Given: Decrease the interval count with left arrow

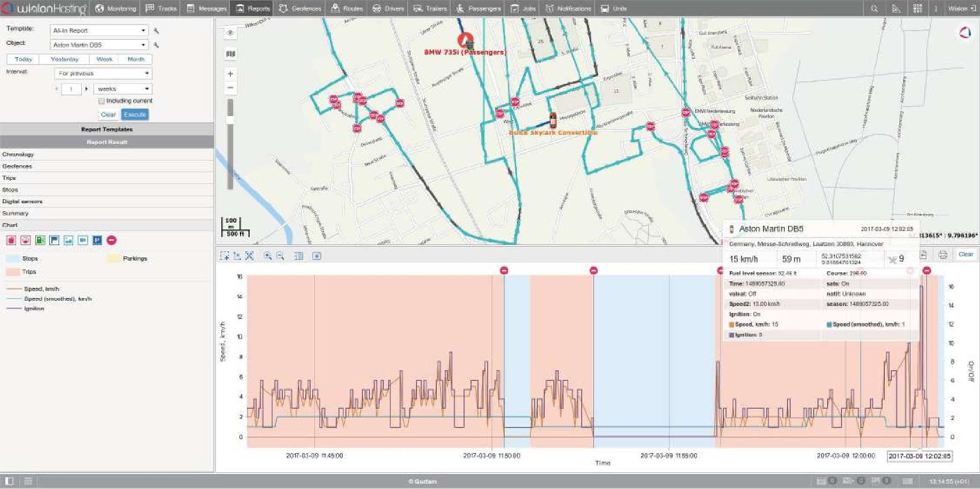Looking at the screenshot, I should [x=57, y=89].
